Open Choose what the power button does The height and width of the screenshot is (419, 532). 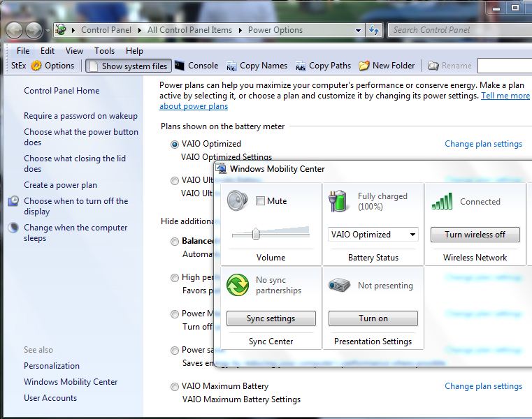(81, 137)
